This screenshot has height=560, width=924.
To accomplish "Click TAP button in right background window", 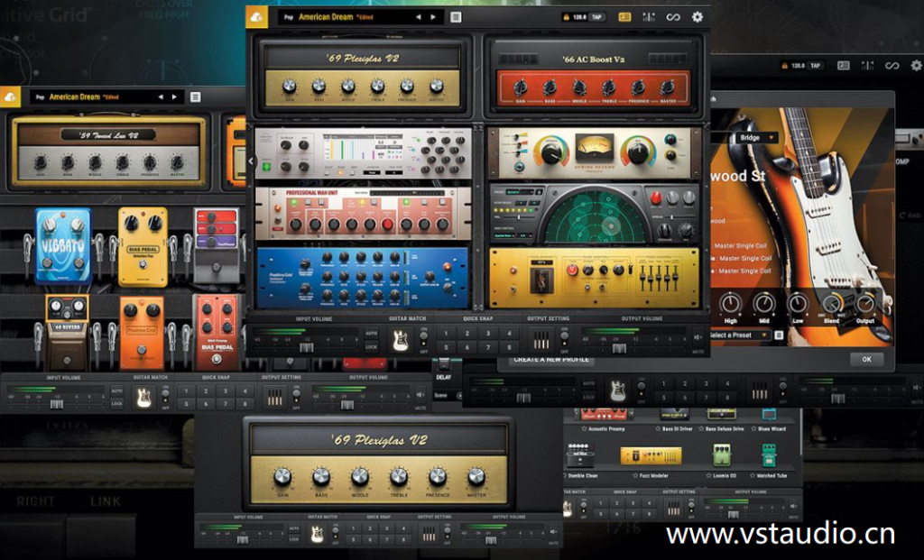I will pyautogui.click(x=815, y=65).
